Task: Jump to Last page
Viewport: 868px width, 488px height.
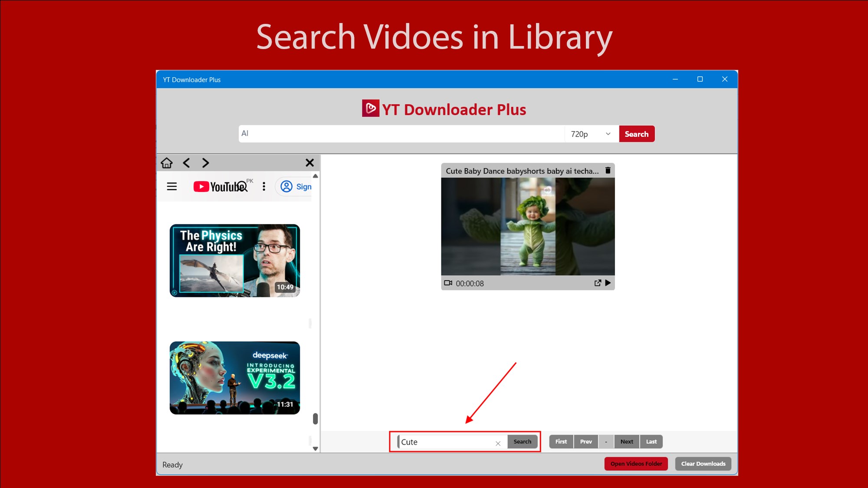Action: click(x=651, y=442)
